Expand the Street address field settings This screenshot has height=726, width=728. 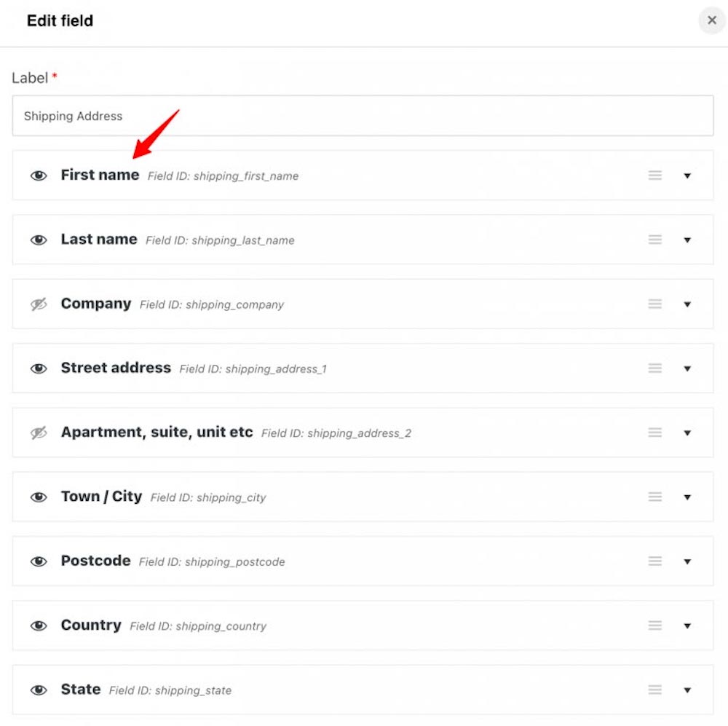point(687,368)
